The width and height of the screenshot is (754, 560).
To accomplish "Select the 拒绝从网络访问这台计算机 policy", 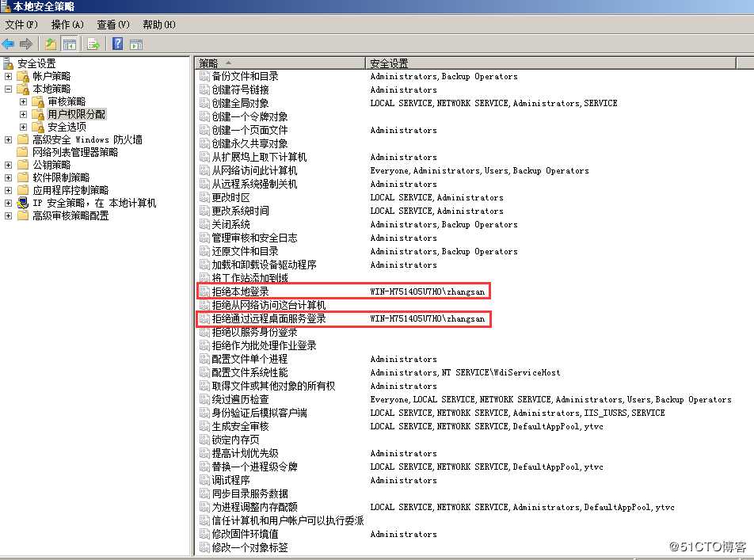I will [268, 305].
